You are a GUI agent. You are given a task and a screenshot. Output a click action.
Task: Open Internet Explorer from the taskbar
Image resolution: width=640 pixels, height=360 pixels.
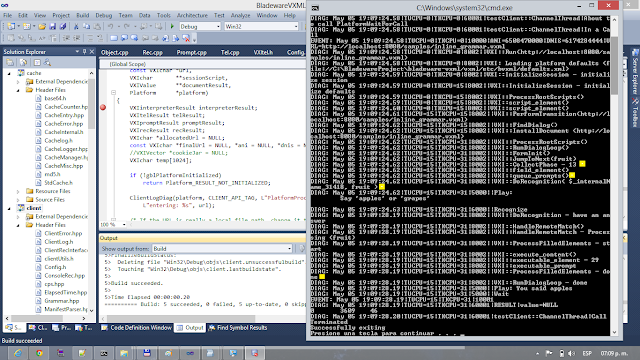[x=18, y=353]
